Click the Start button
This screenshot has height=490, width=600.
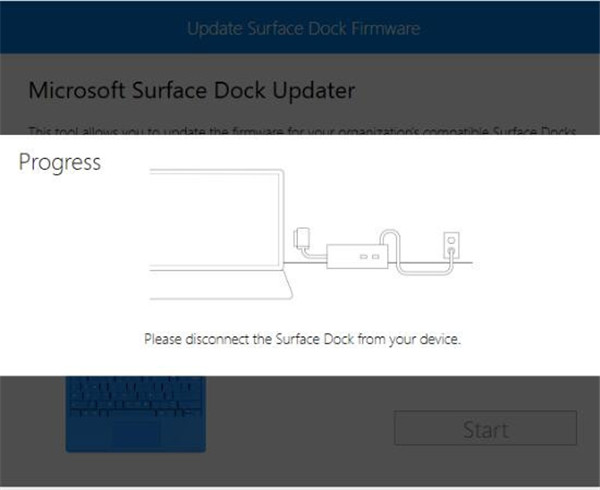click(485, 428)
